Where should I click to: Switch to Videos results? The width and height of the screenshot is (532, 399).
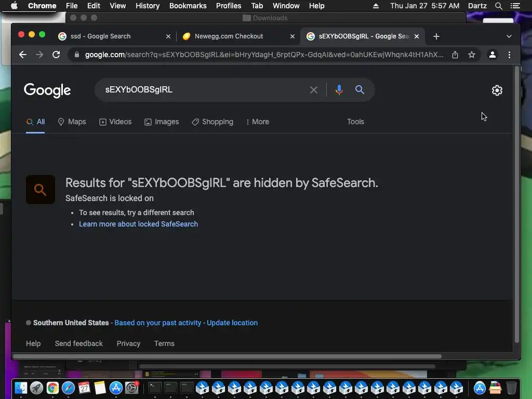pyautogui.click(x=115, y=122)
